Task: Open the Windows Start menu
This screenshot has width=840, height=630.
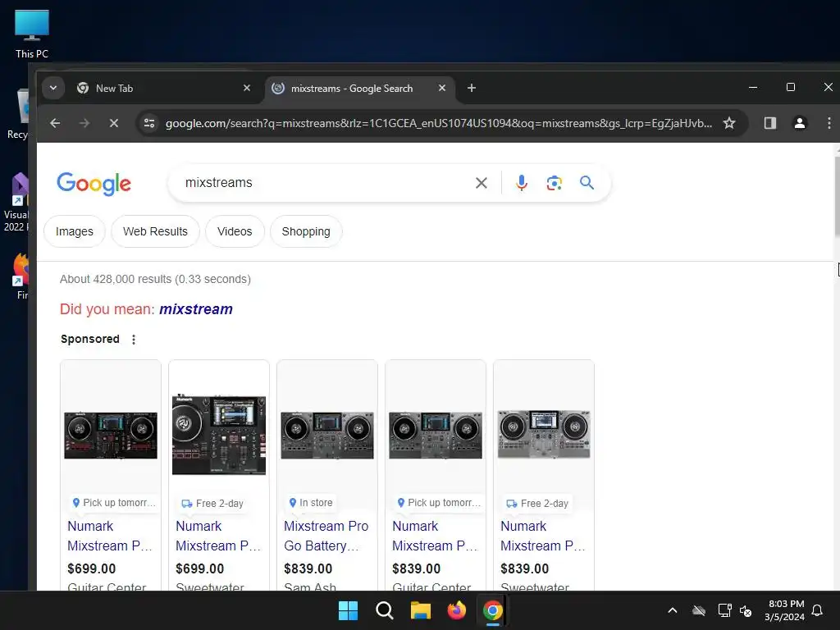Action: point(348,610)
